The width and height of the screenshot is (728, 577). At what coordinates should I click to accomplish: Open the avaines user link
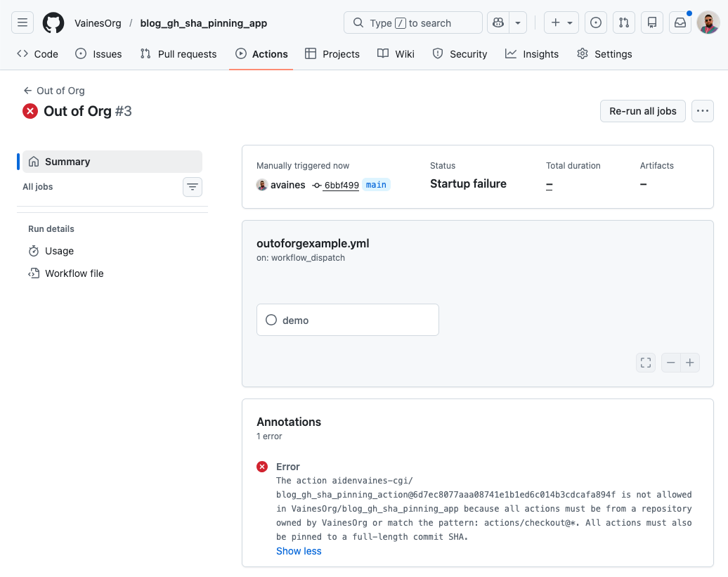click(x=288, y=185)
